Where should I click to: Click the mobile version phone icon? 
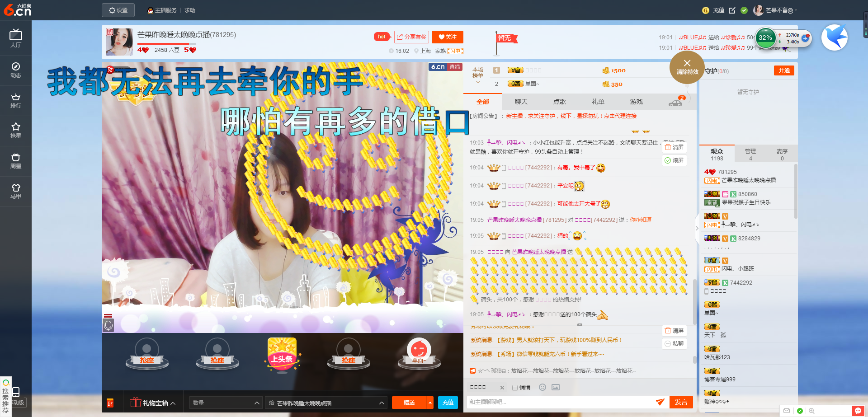16,392
